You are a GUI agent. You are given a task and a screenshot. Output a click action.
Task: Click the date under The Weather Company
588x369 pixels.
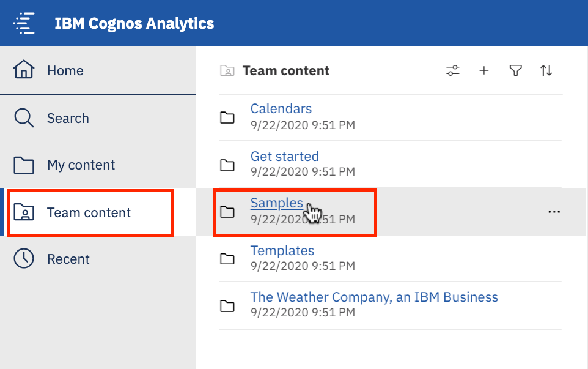pyautogui.click(x=303, y=312)
